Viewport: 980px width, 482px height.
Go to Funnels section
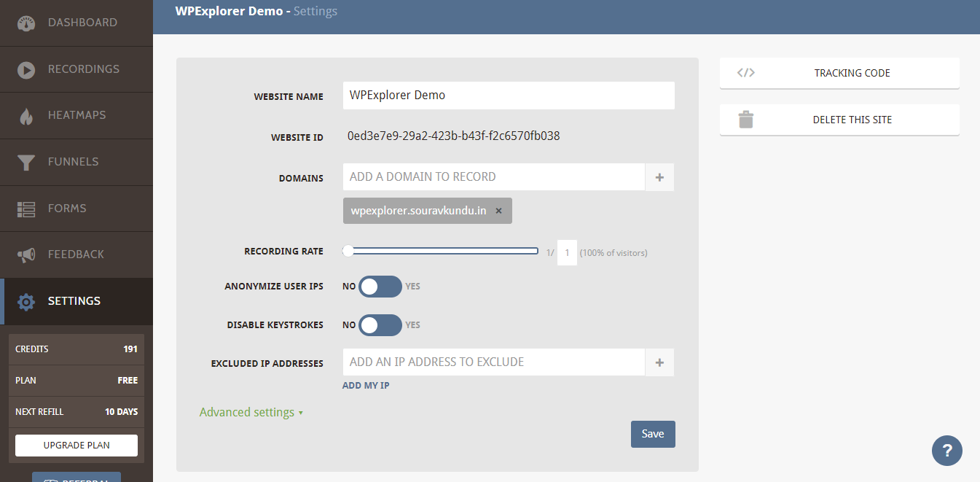coord(77,162)
